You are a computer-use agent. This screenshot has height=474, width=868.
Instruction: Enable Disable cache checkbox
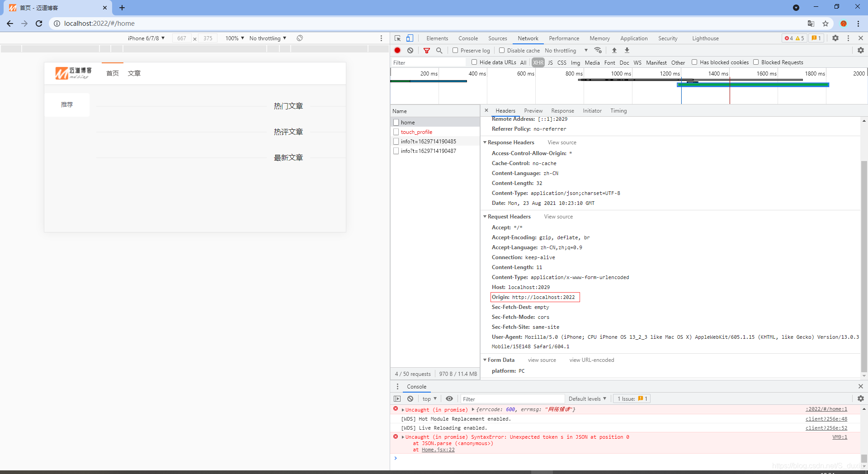pyautogui.click(x=502, y=50)
